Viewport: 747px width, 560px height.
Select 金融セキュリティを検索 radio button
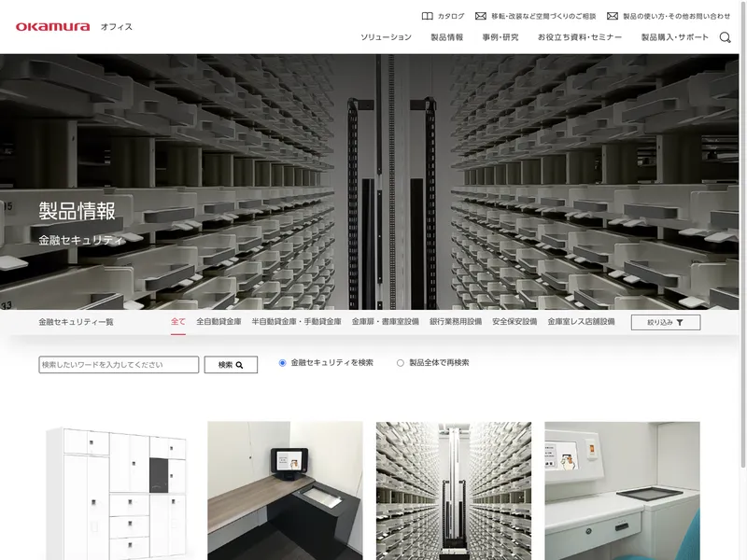[x=283, y=363]
